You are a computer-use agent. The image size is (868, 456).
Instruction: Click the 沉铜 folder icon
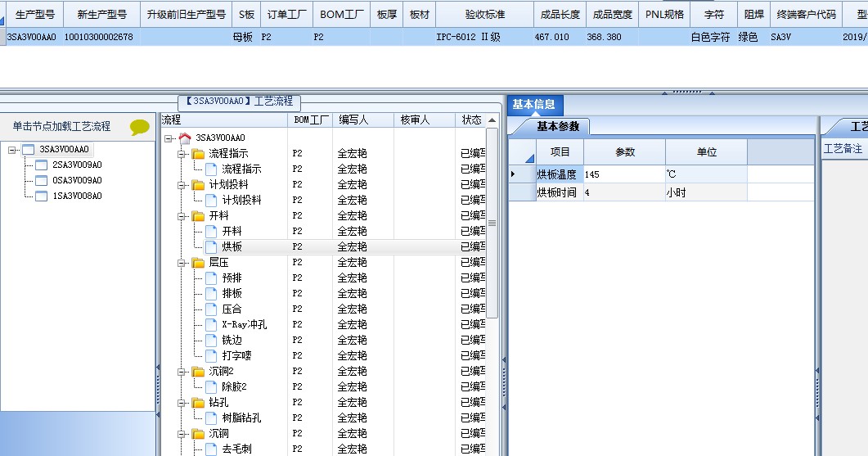coord(198,433)
